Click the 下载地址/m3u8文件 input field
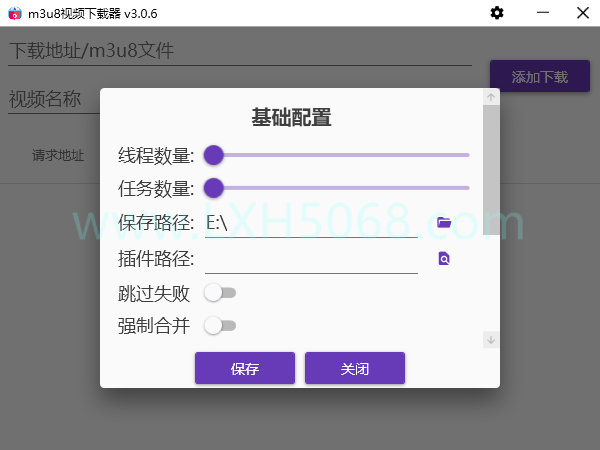The image size is (600, 450). click(x=240, y=51)
